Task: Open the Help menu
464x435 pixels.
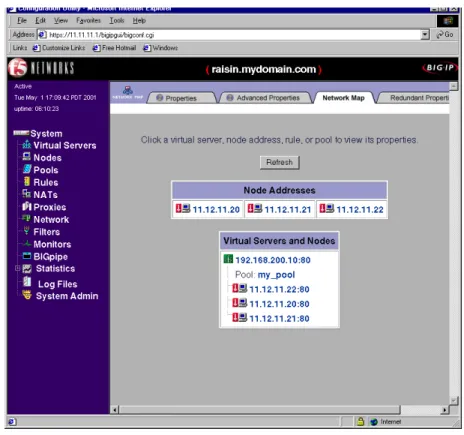Action: point(139,21)
